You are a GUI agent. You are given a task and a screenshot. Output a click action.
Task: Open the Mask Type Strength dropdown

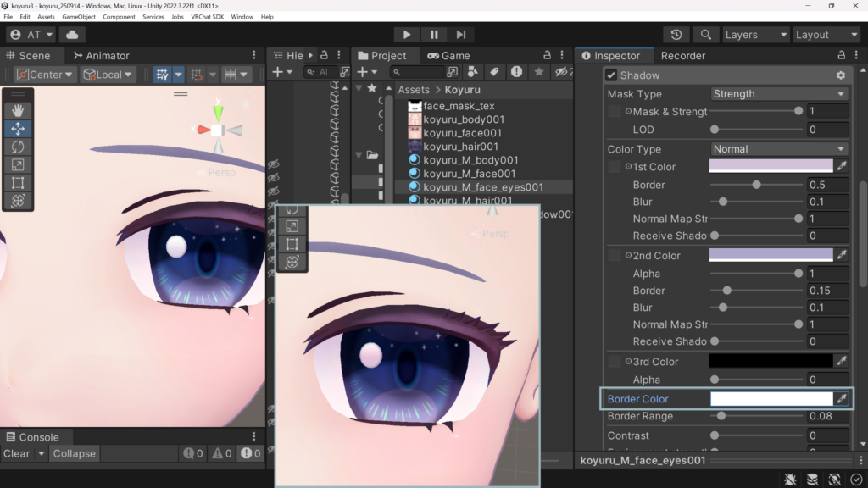(778, 93)
